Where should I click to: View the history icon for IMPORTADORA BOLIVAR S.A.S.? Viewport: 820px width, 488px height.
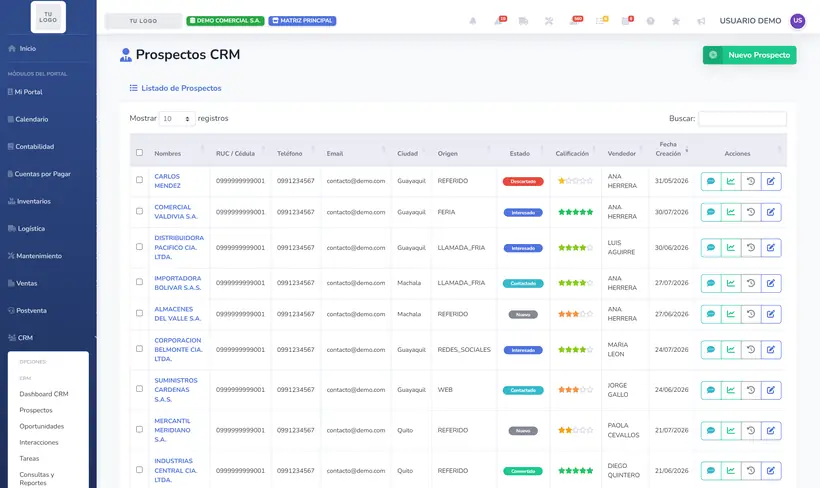pos(751,283)
